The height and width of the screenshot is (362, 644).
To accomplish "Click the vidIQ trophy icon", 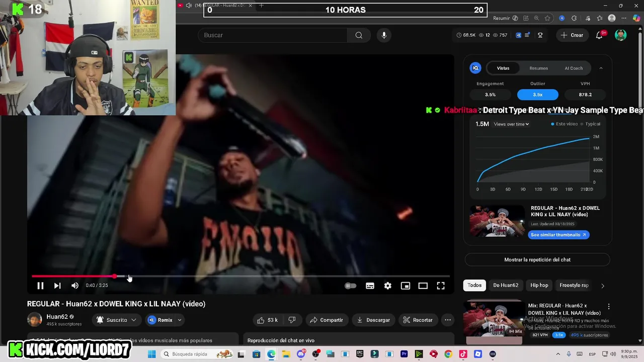I will pos(540,35).
